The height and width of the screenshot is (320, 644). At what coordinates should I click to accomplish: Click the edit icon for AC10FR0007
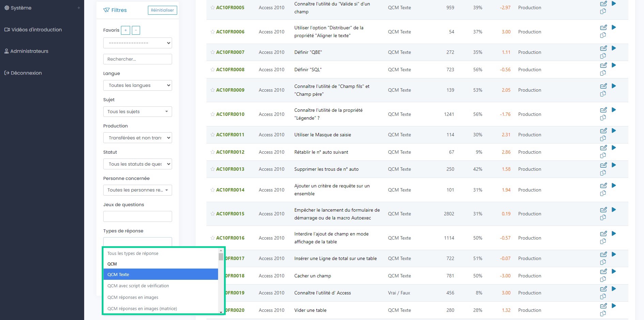(603, 48)
